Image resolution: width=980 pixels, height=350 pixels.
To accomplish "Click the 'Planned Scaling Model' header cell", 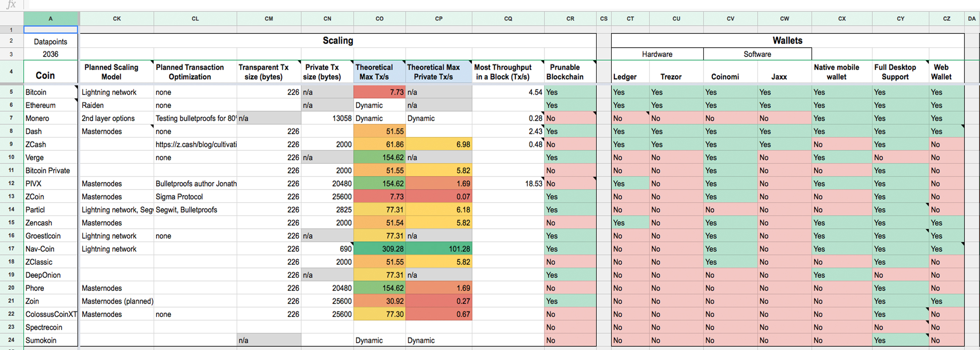I will tap(117, 72).
